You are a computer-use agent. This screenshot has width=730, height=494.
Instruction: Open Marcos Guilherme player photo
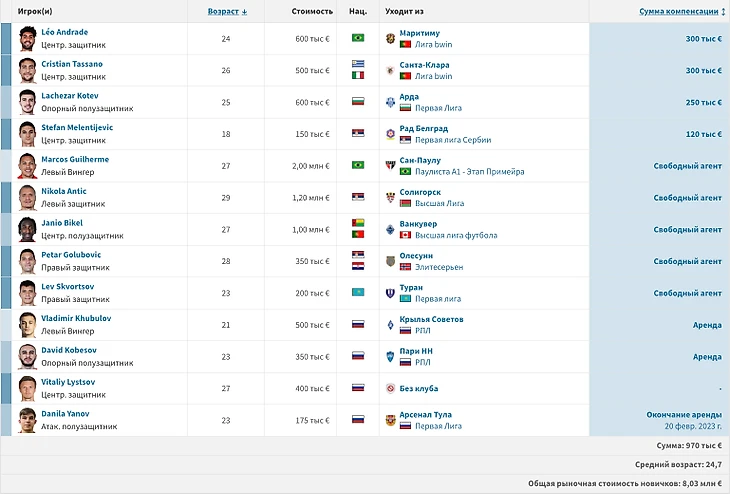pyautogui.click(x=27, y=166)
